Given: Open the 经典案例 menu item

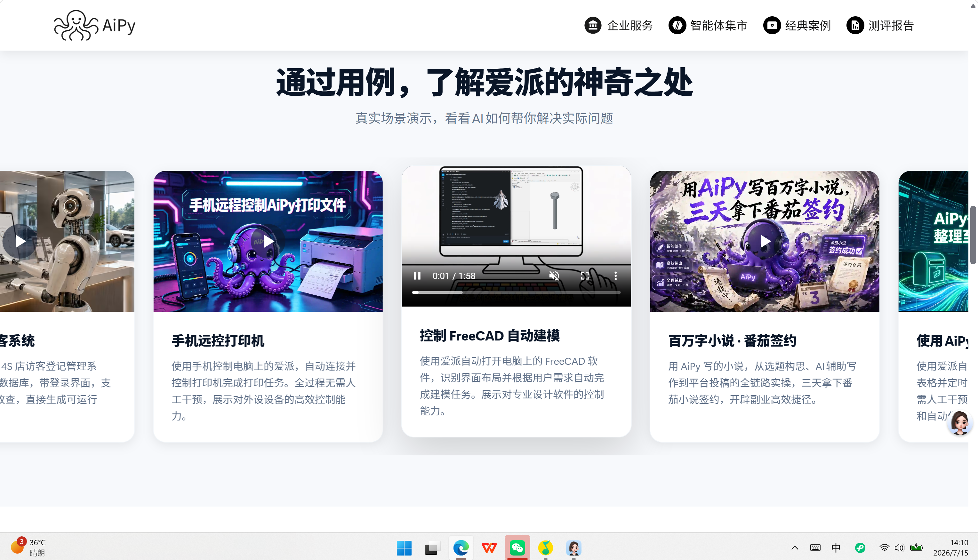Looking at the screenshot, I should click(x=797, y=25).
